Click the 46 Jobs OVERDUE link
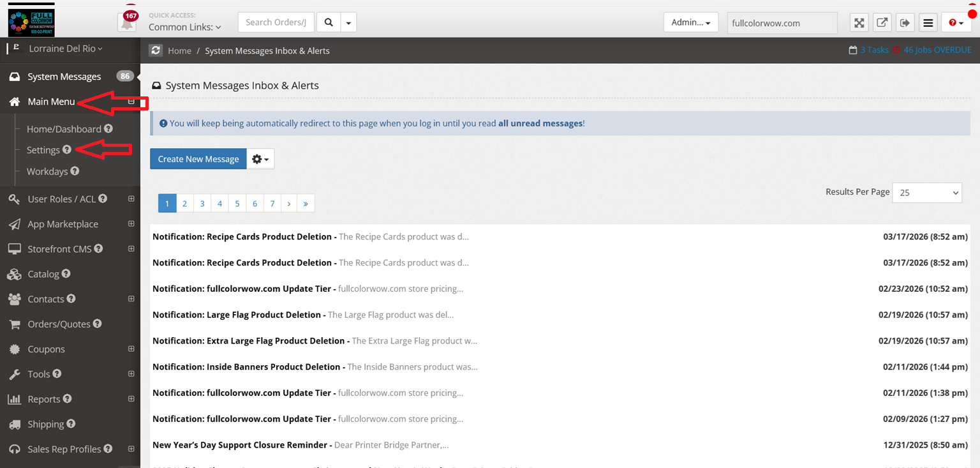 click(x=937, y=50)
